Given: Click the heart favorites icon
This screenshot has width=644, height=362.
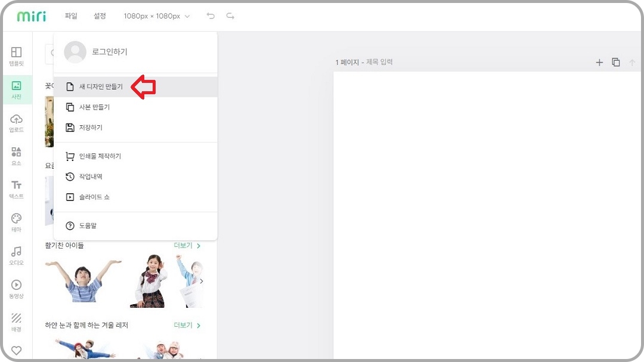Looking at the screenshot, I should pos(17,351).
